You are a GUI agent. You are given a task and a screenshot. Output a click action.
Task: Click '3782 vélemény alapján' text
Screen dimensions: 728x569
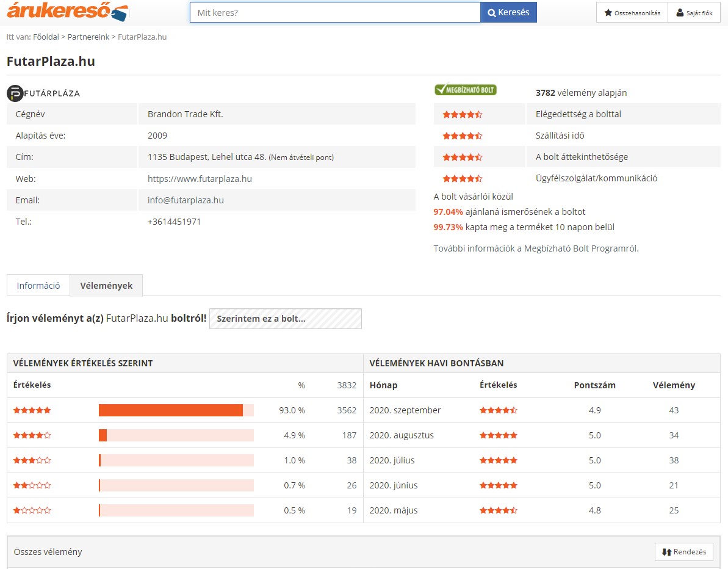582,93
